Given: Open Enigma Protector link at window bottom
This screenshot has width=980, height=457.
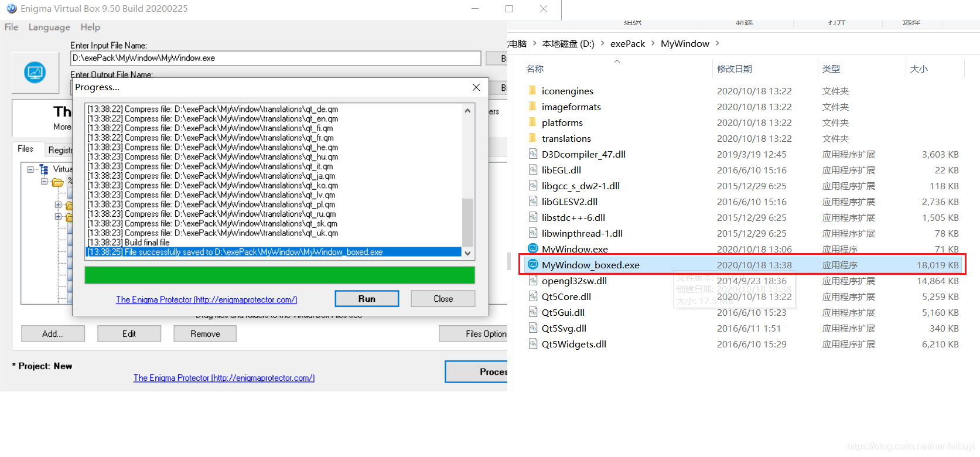Looking at the screenshot, I should click(224, 378).
